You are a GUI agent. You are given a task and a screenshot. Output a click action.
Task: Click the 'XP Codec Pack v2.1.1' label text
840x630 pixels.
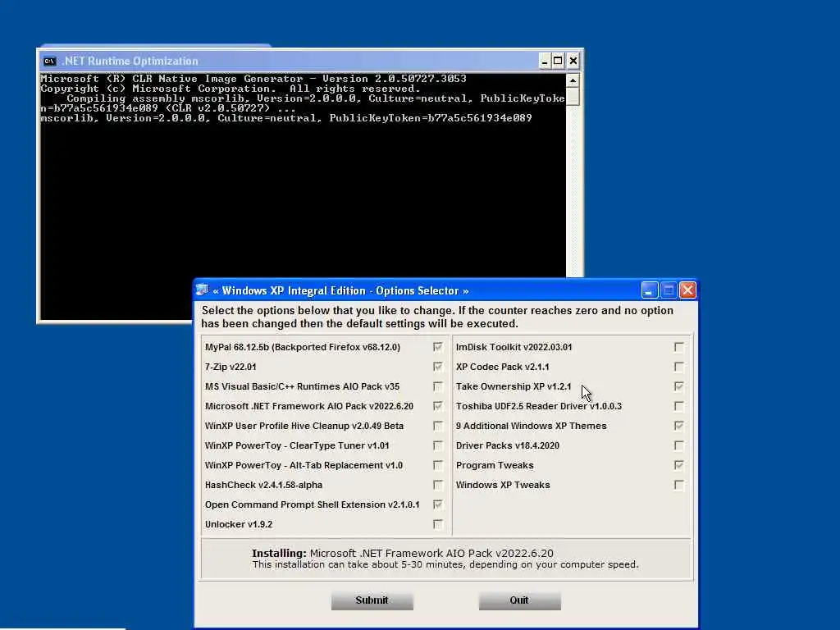coord(503,367)
